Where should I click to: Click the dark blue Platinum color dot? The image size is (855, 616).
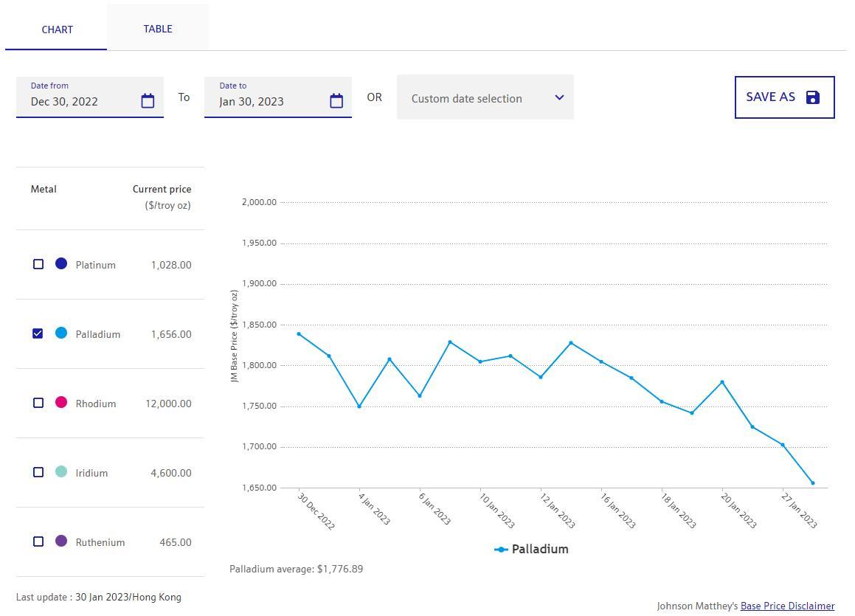tap(61, 263)
